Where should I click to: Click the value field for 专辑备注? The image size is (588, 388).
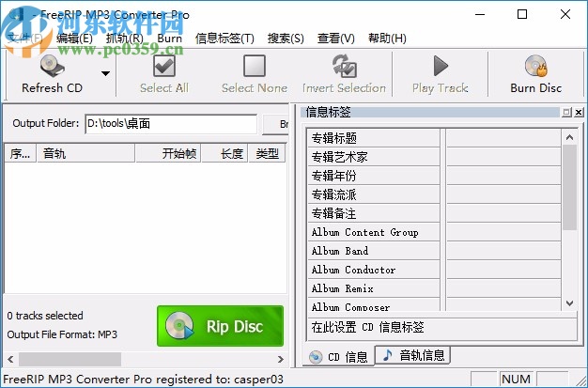click(503, 213)
